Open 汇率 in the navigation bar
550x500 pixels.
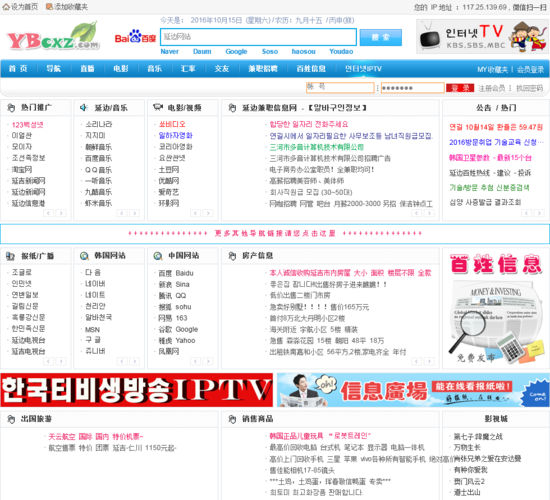pos(188,69)
